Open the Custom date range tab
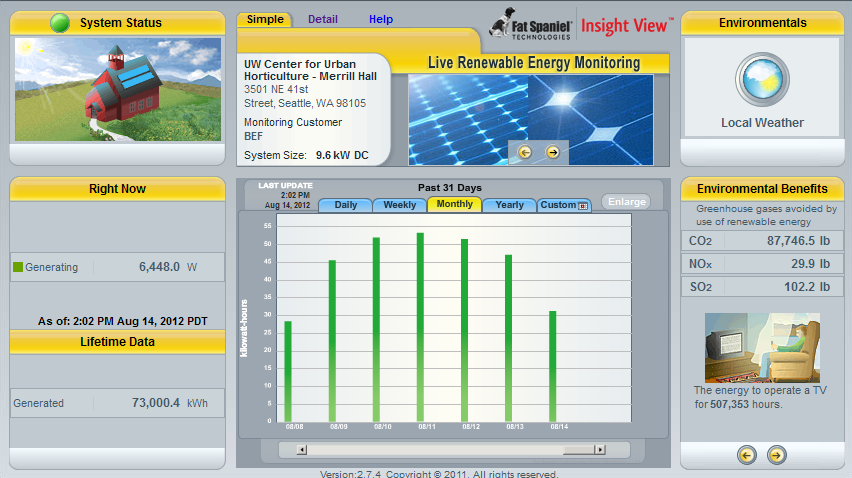 point(564,205)
